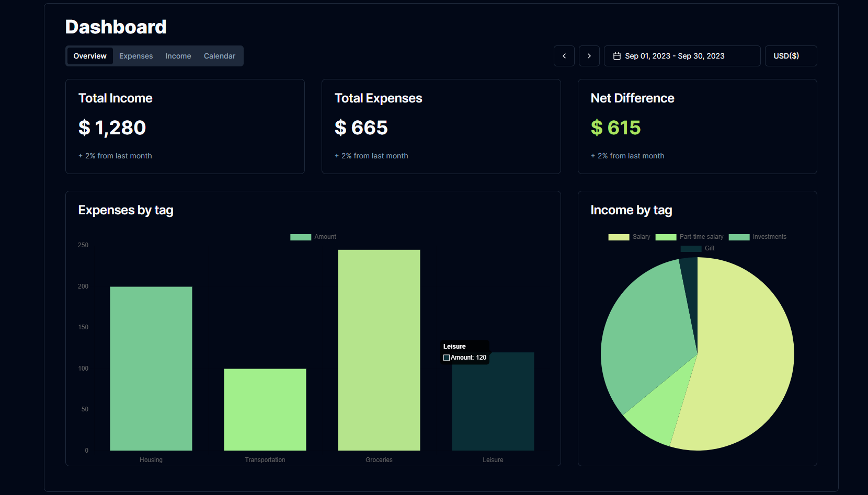Click the Total Income amount $ 1,280
The width and height of the screenshot is (868, 495).
point(112,128)
